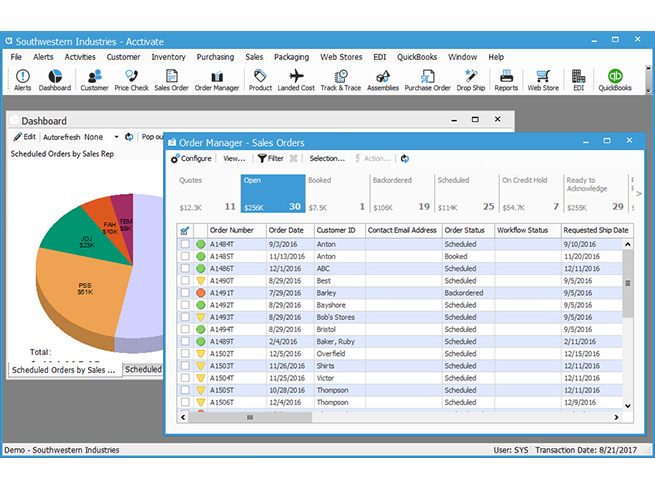655x490 pixels.
Task: Click green status icon for order A1484T
Action: coord(201,244)
